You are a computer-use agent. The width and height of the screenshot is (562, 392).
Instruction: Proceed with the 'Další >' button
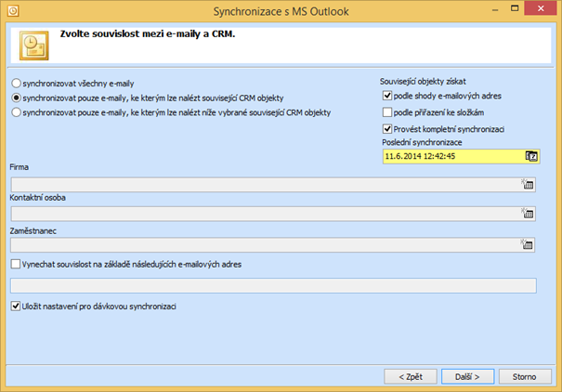click(468, 376)
